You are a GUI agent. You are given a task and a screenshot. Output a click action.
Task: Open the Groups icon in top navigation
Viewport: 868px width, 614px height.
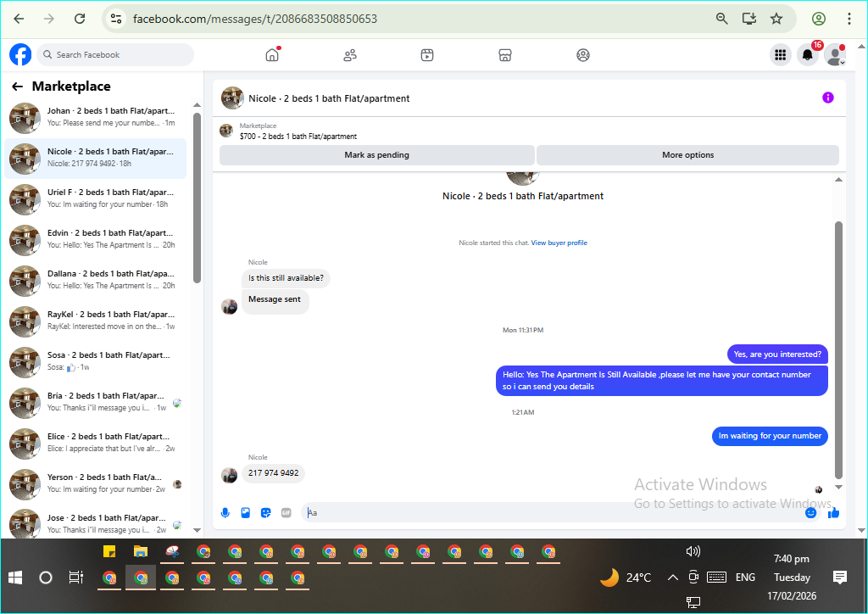click(x=583, y=55)
